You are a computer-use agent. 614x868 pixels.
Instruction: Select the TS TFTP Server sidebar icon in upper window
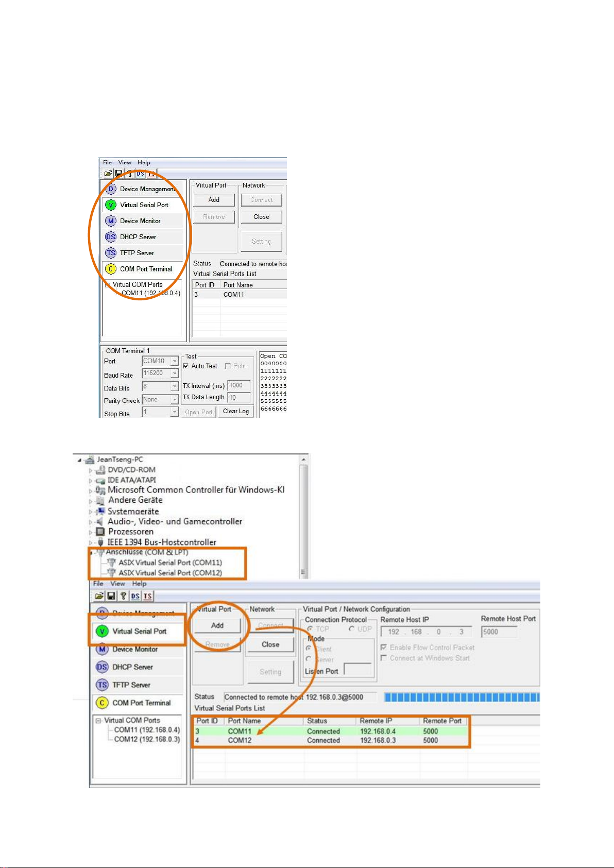pos(111,253)
